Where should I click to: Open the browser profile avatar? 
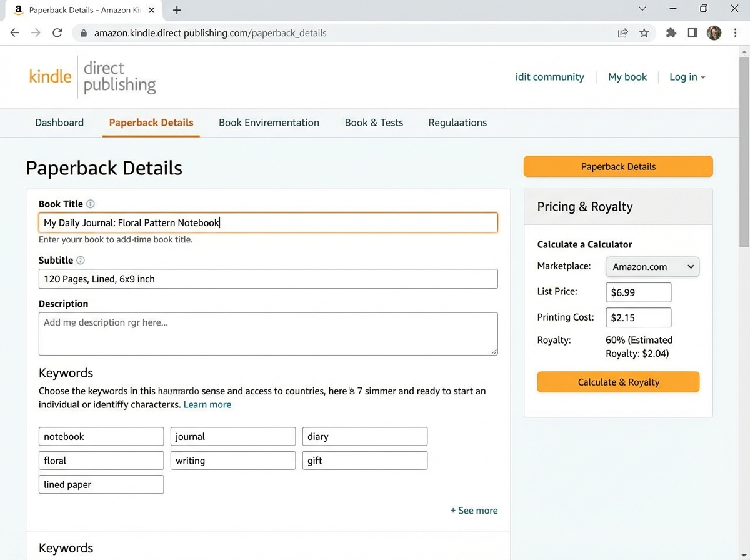coord(714,32)
